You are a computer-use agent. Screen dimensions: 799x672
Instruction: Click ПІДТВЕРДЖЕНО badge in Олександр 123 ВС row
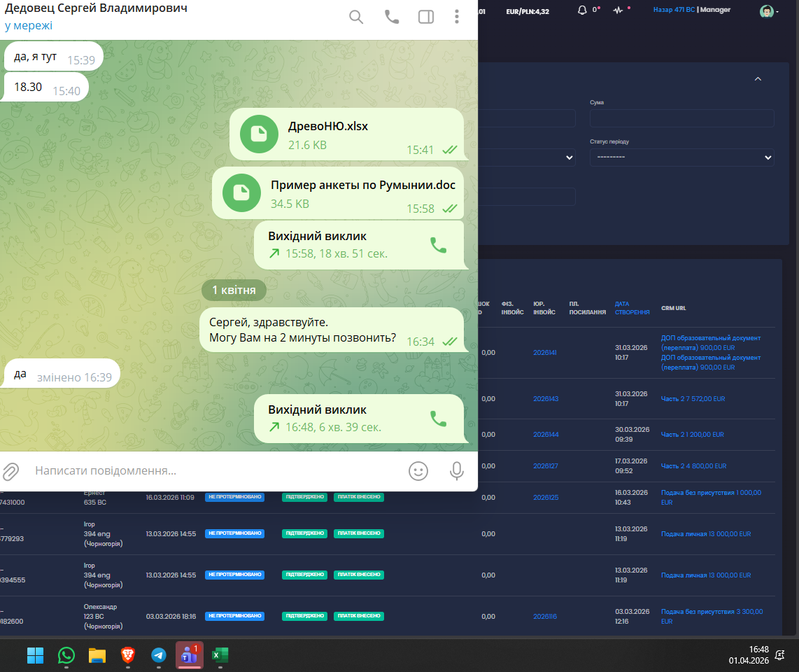click(305, 616)
